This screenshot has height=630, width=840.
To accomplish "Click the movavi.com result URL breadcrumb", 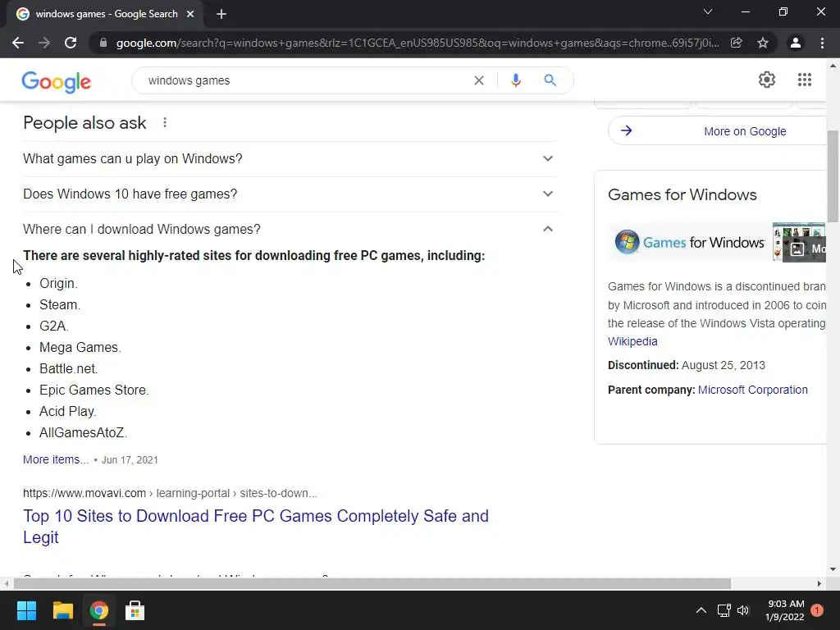I will (170, 493).
